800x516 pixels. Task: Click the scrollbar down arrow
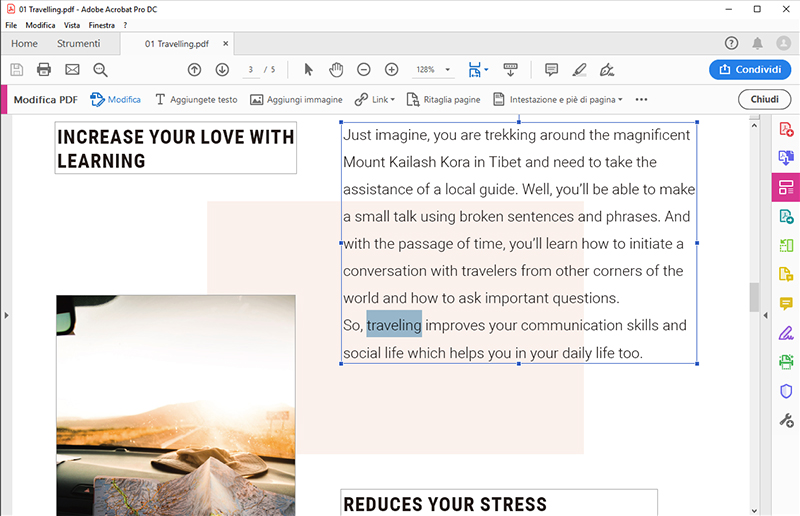754,510
